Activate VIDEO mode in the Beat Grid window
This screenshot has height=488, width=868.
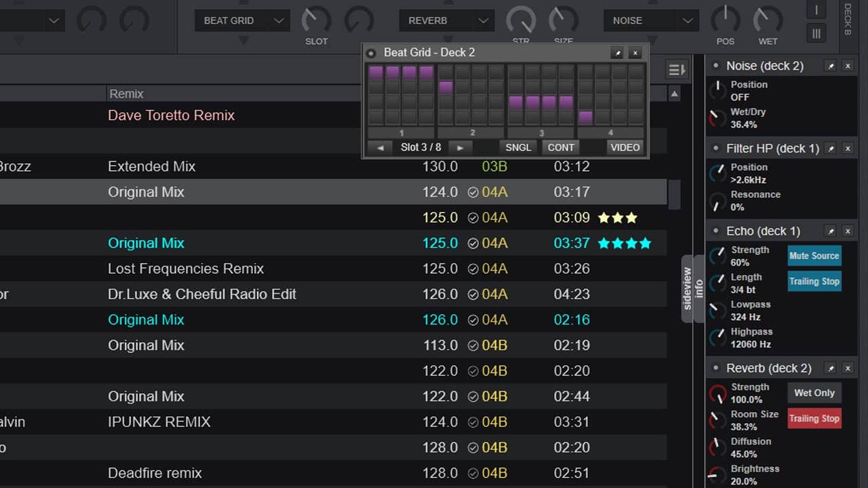(x=624, y=147)
